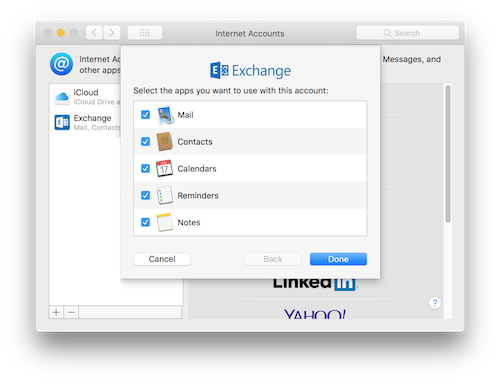Toggle the Reminders checkbox
Viewport: 500px width, 383px height.
145,195
